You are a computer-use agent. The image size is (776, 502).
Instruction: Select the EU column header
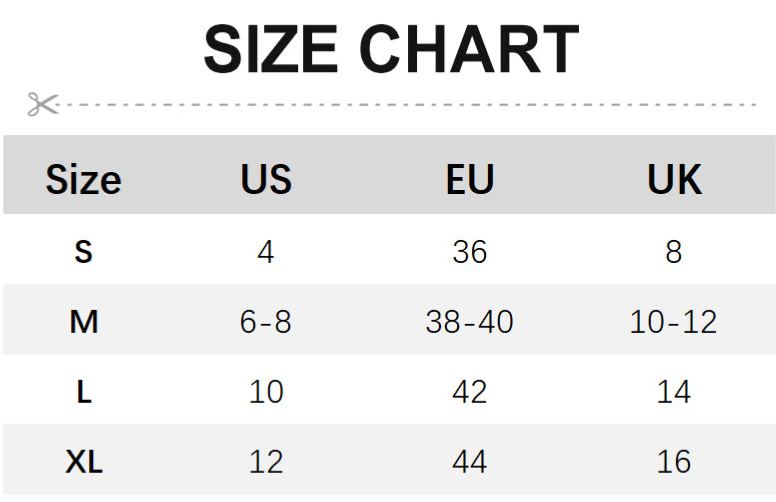pos(469,180)
